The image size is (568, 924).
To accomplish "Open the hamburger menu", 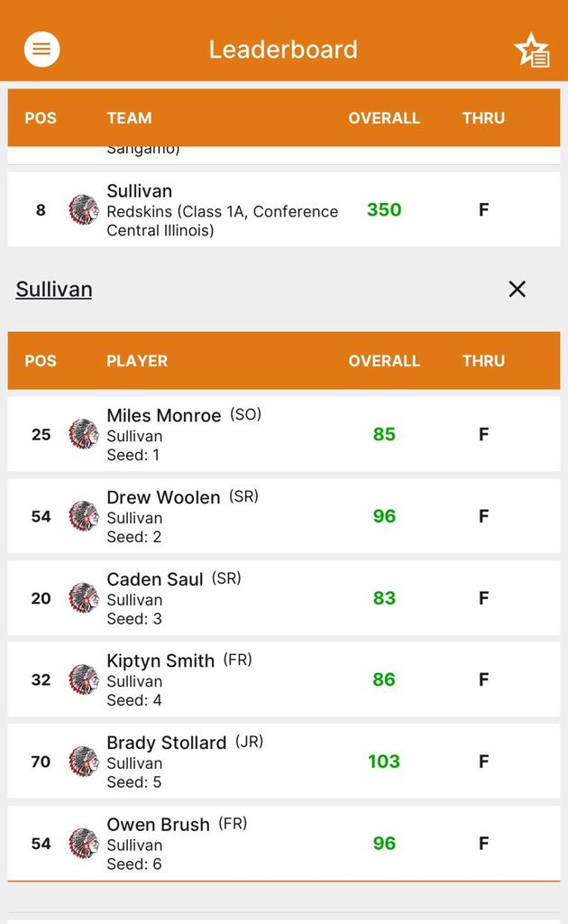I will coord(41,50).
